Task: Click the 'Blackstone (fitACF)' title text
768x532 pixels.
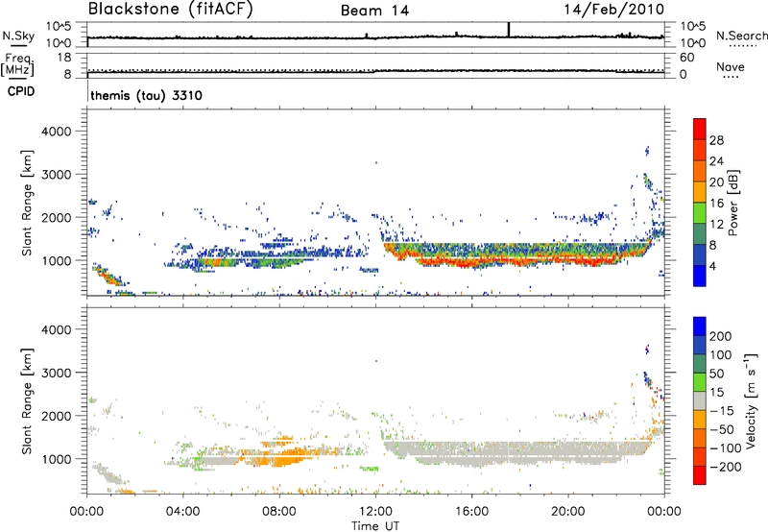Action: pyautogui.click(x=171, y=9)
